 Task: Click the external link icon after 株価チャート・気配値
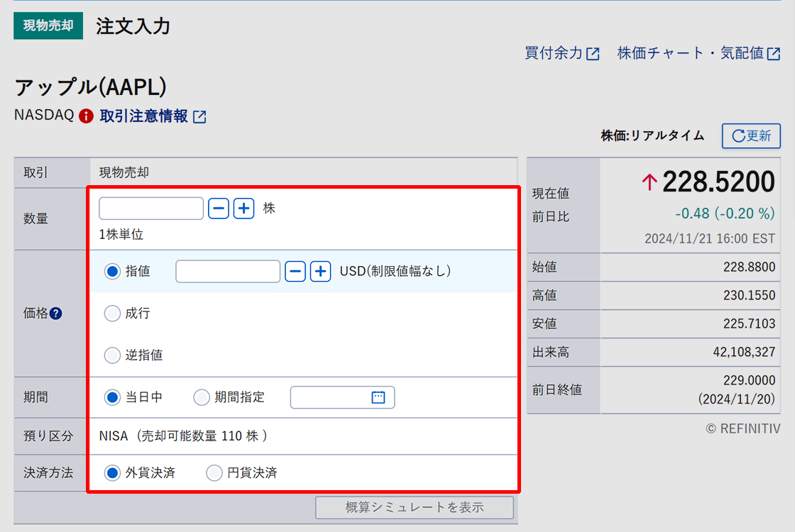click(x=774, y=54)
